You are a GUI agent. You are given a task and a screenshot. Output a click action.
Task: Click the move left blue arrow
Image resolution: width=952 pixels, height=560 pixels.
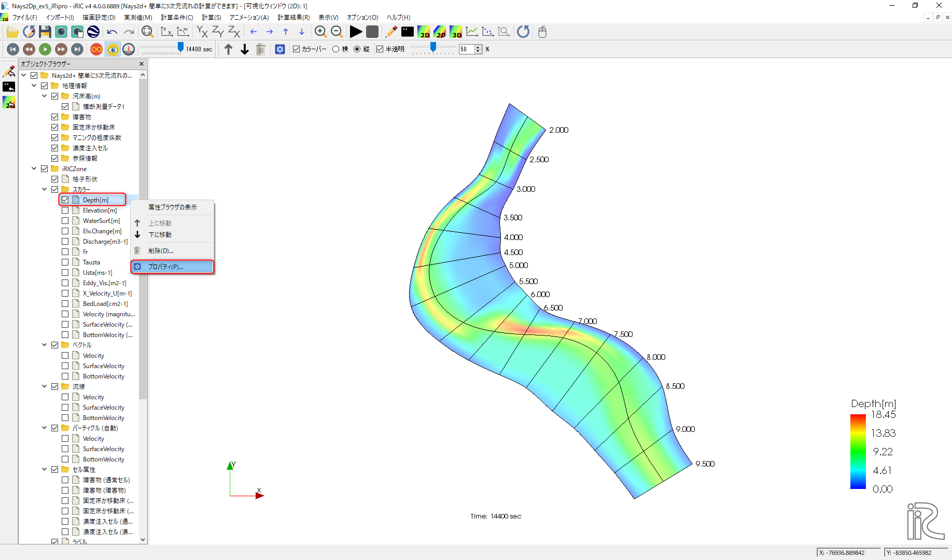coord(254,32)
